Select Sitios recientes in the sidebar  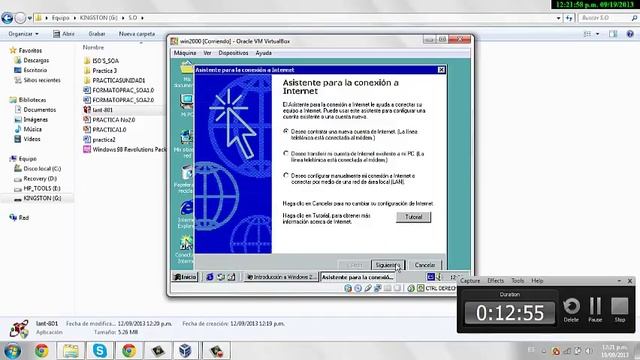coord(42,80)
